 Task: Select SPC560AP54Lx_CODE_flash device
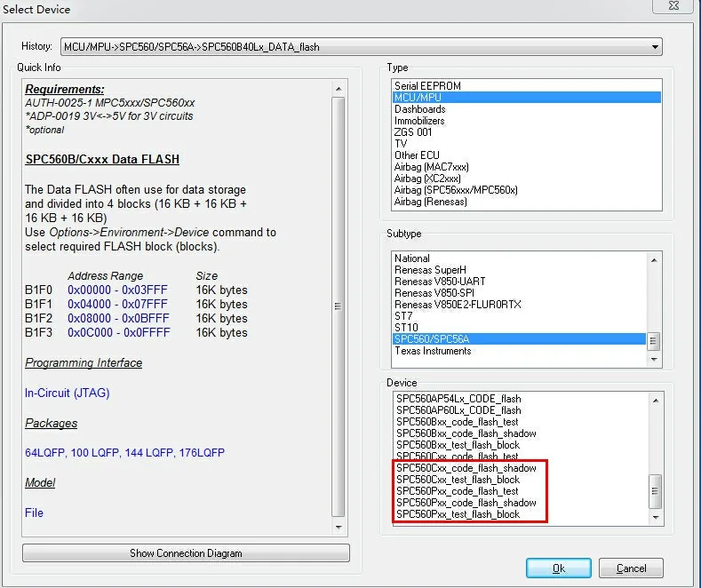pos(458,399)
